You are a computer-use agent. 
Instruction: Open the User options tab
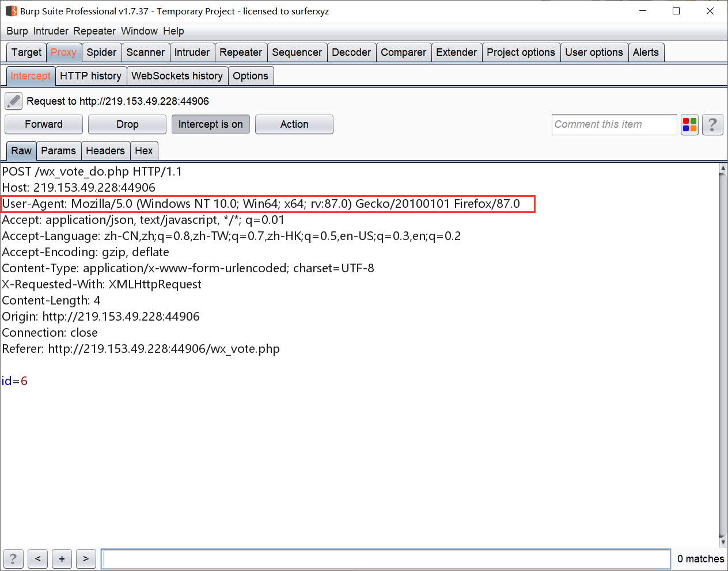click(x=594, y=52)
